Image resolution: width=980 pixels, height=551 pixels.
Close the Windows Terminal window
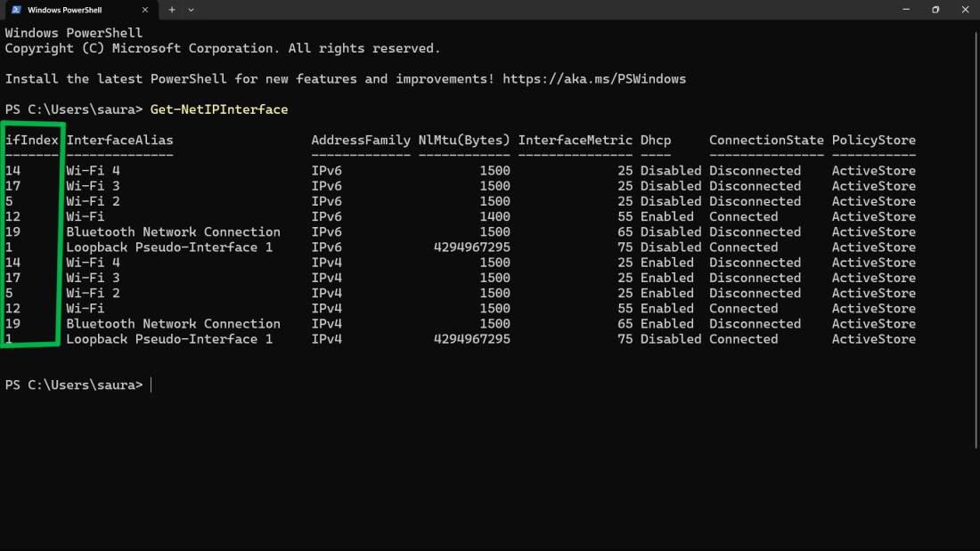(965, 10)
